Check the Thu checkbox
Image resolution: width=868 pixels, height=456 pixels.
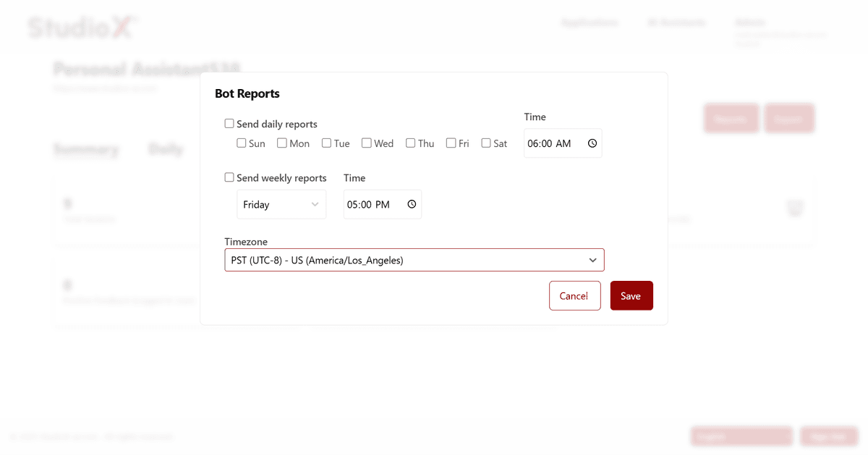click(x=410, y=143)
